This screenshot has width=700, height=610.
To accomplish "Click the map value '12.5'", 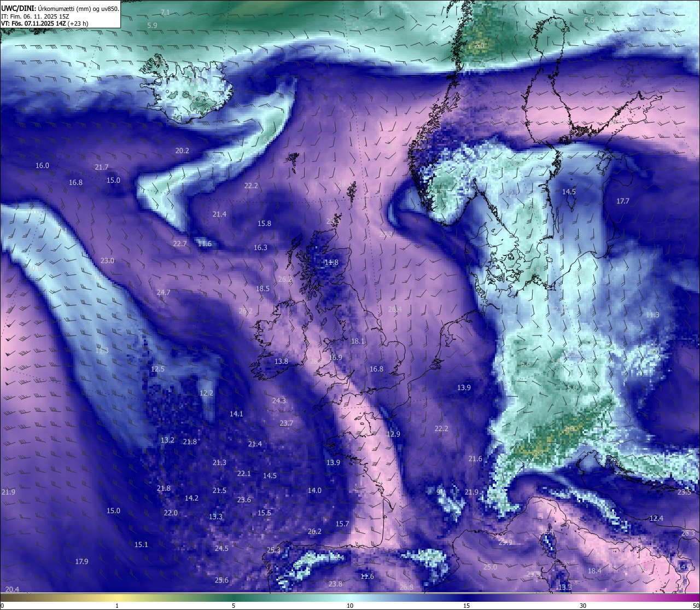I will (x=157, y=369).
